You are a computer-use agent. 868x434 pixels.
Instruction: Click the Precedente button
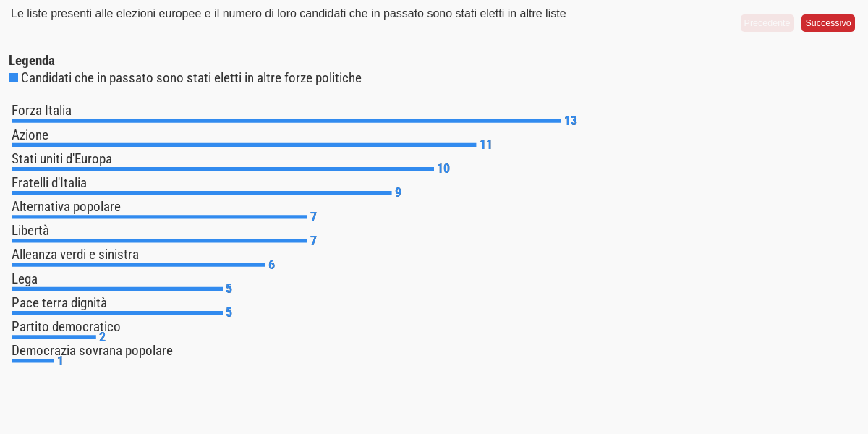[767, 23]
